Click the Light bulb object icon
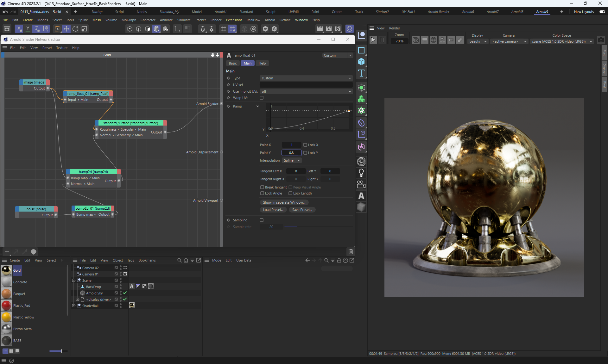 (361, 173)
